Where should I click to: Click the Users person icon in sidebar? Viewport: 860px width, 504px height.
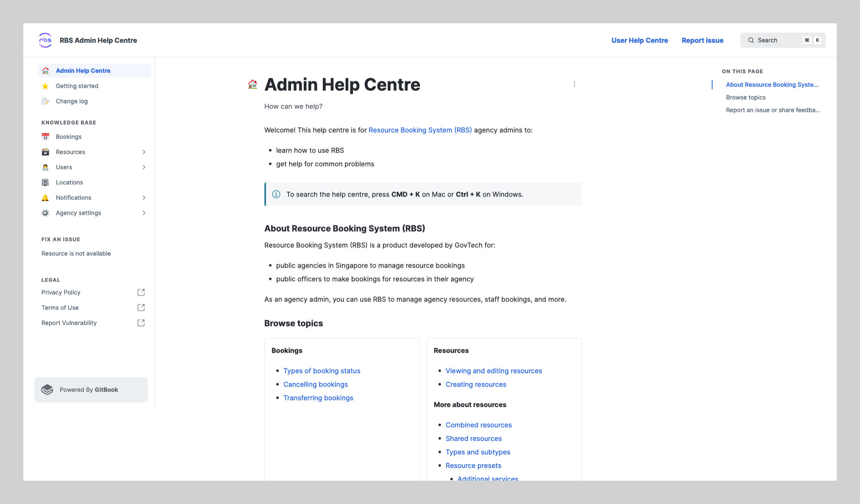[46, 167]
